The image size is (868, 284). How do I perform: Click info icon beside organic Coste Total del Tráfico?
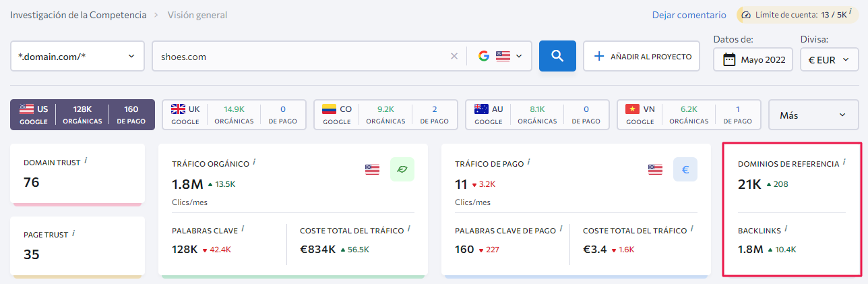pyautogui.click(x=408, y=229)
